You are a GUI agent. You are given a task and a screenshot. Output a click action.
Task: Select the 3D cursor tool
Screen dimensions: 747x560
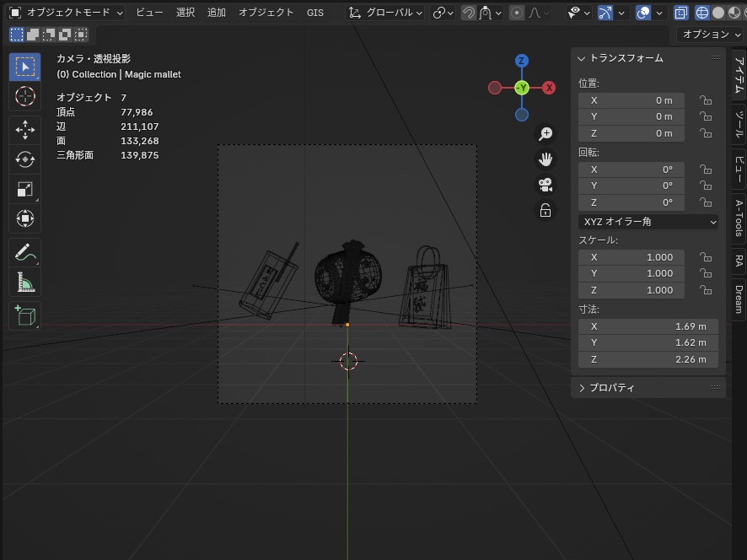click(x=24, y=96)
